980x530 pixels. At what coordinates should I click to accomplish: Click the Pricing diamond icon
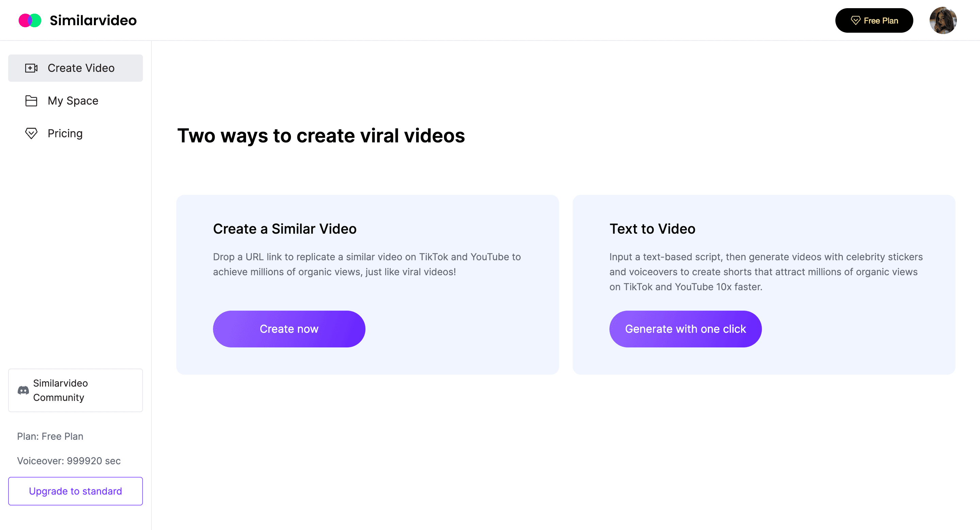point(31,134)
